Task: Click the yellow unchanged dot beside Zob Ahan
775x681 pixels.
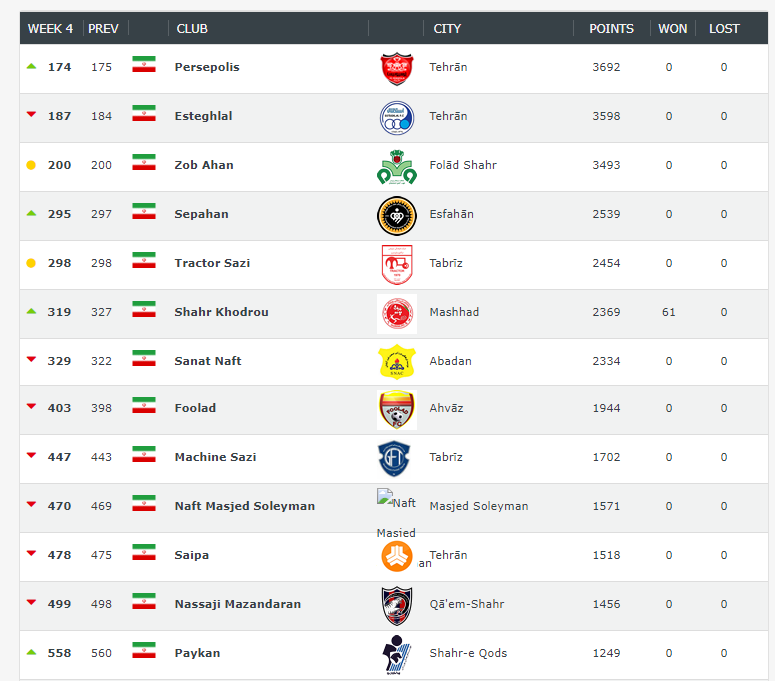Action: click(x=31, y=165)
